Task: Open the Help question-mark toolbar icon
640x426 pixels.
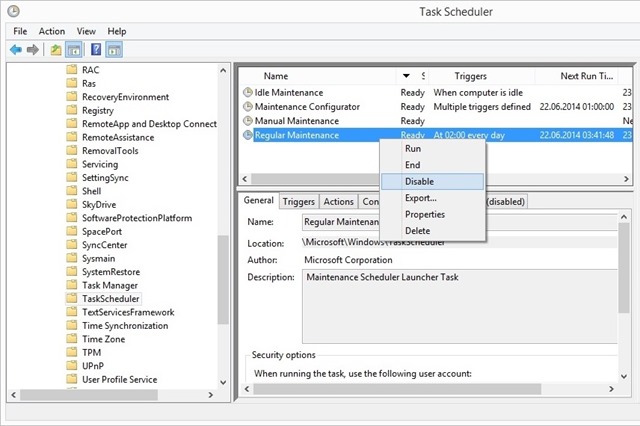Action: (96, 50)
